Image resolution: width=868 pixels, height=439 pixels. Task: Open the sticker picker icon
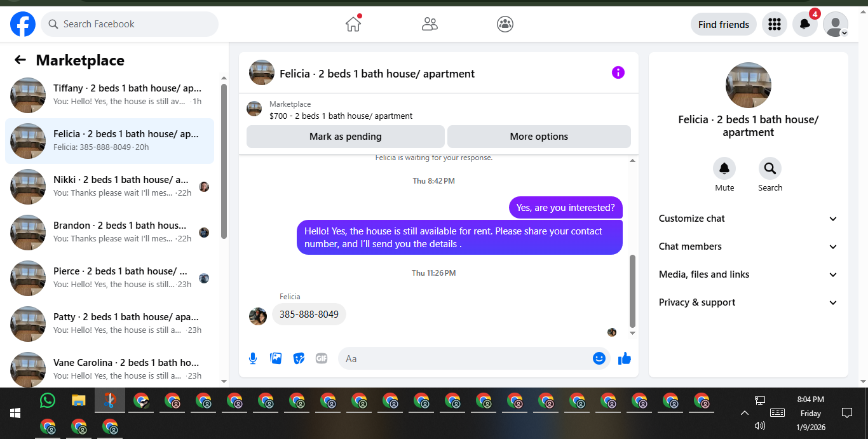coord(299,358)
